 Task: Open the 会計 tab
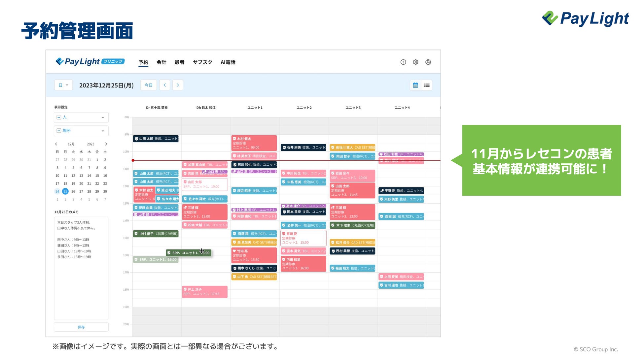(x=161, y=62)
